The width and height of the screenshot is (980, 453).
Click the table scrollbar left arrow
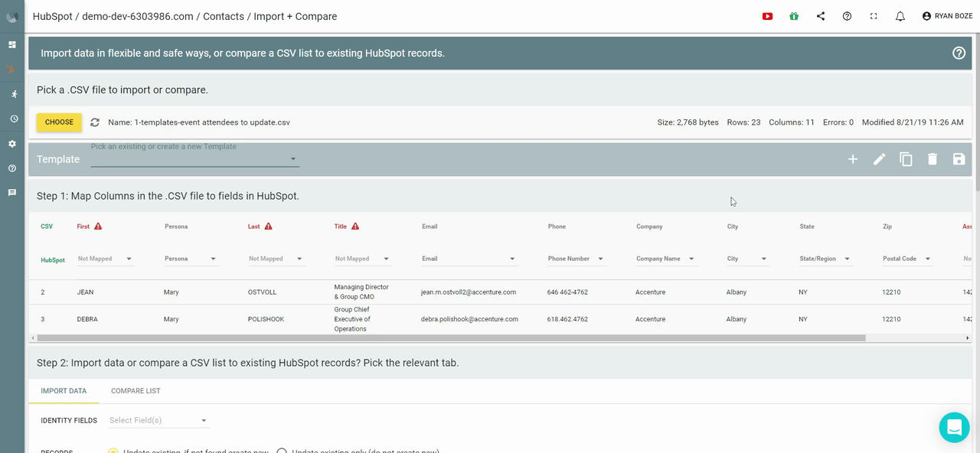(32, 337)
